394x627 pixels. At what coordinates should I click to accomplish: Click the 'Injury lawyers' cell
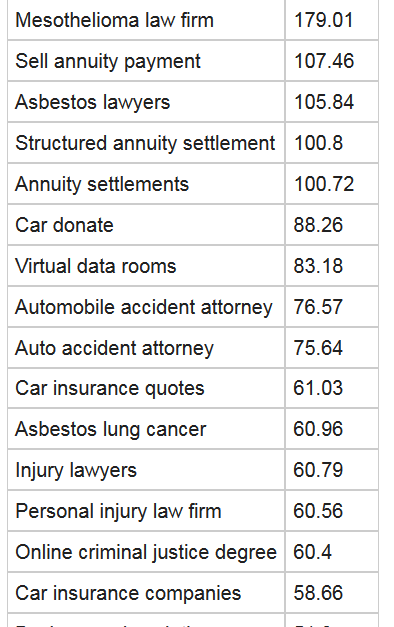click(146, 470)
